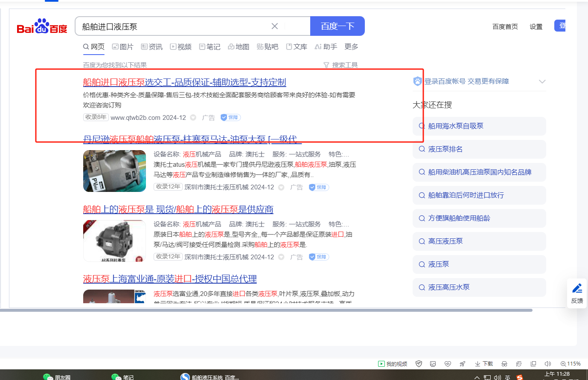Image resolution: width=588 pixels, height=380 pixels.
Task: Open the 船舶上的液压泵是 现货 result title
Action: [178, 209]
